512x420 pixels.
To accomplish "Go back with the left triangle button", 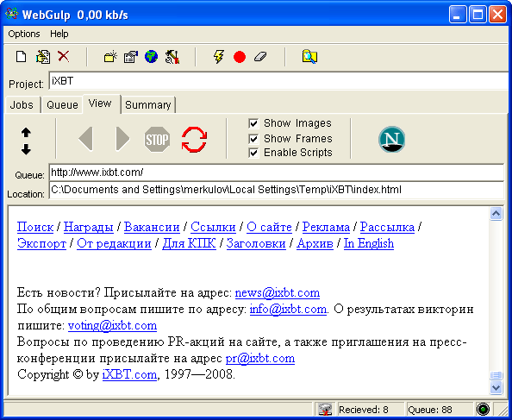I will tap(86, 139).
